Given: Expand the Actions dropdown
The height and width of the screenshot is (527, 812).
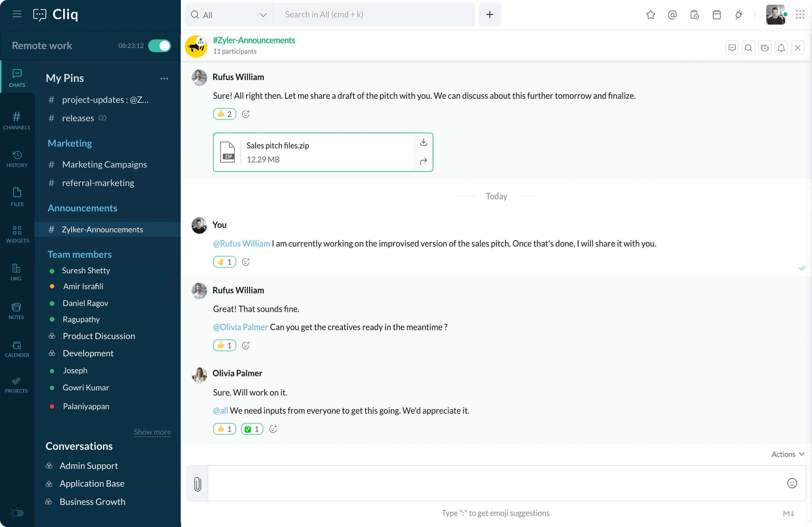Looking at the screenshot, I should [788, 454].
